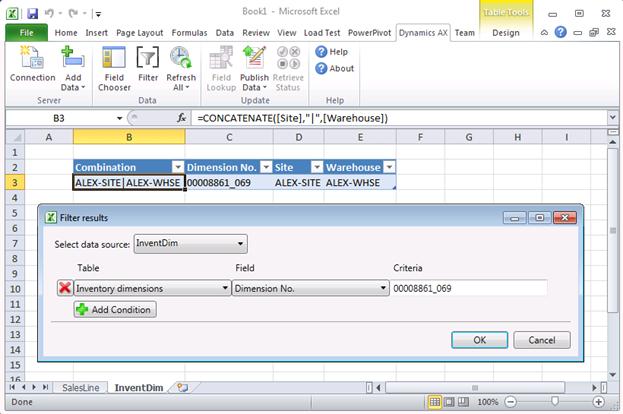Viewport: 623px width, 414px height.
Task: Switch to the Data tab
Action: [x=224, y=33]
